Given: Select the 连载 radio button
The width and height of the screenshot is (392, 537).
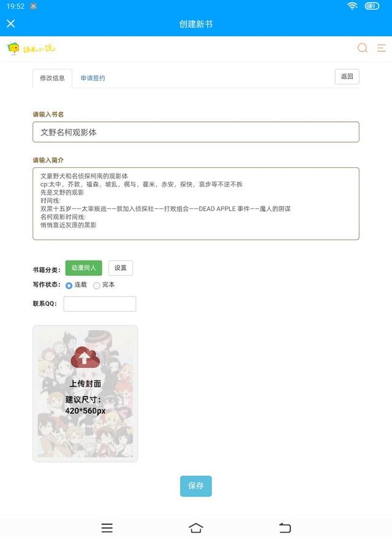Looking at the screenshot, I should 69,285.
